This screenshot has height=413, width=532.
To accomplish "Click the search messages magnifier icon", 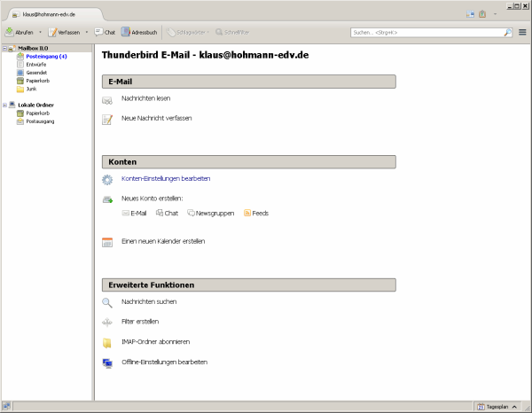I will click(x=107, y=303).
